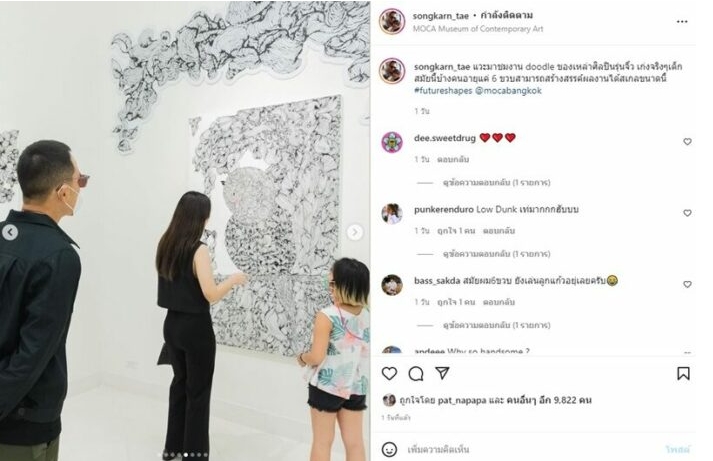Screen dimensions: 713x461
Task: Open songkarn_tae profile from header
Action: (440, 16)
